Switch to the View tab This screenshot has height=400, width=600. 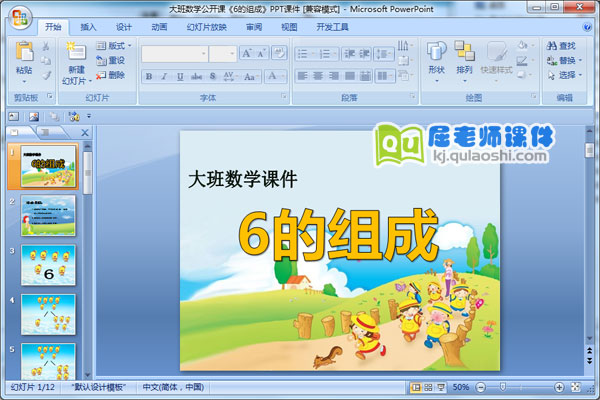point(289,27)
